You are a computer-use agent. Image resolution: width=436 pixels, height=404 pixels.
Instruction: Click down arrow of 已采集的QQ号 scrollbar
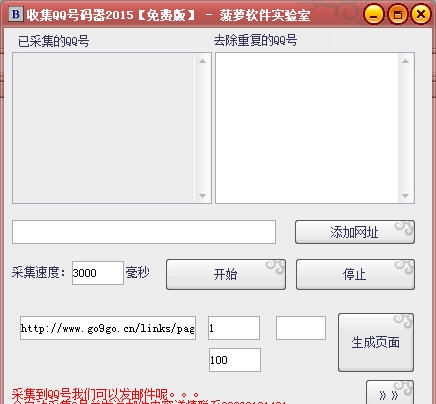click(202, 196)
